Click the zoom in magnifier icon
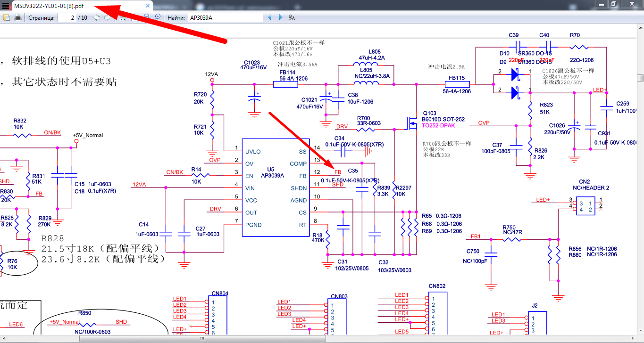This screenshot has width=644, height=343. click(x=157, y=17)
